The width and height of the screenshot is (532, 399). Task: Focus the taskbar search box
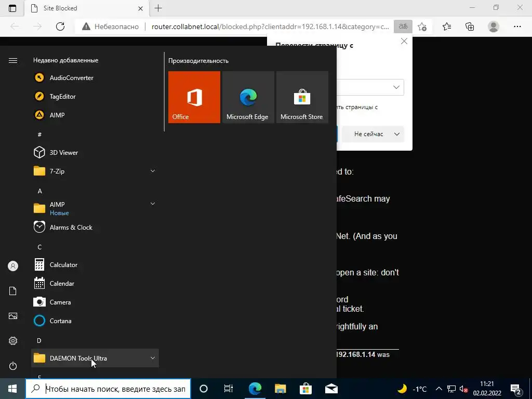108,389
